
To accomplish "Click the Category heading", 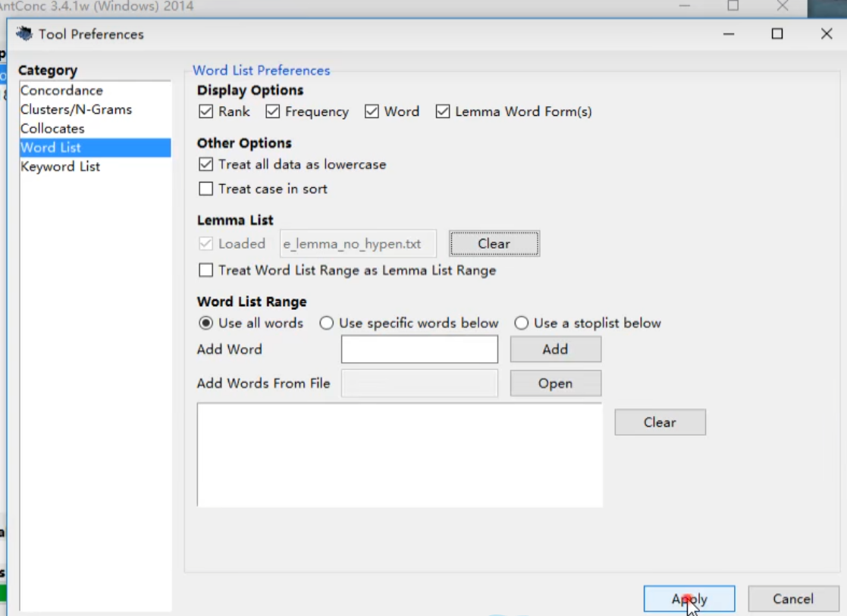I will (48, 70).
